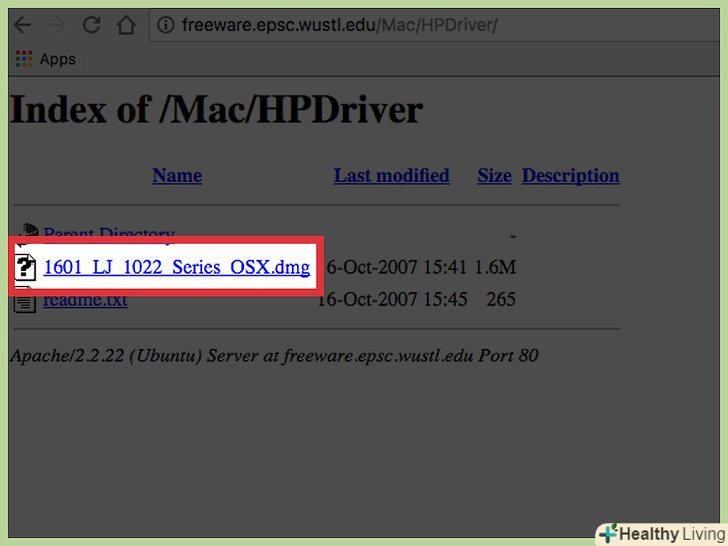Sort listing by the Description column
Screen dimensions: 728x546
571,176
